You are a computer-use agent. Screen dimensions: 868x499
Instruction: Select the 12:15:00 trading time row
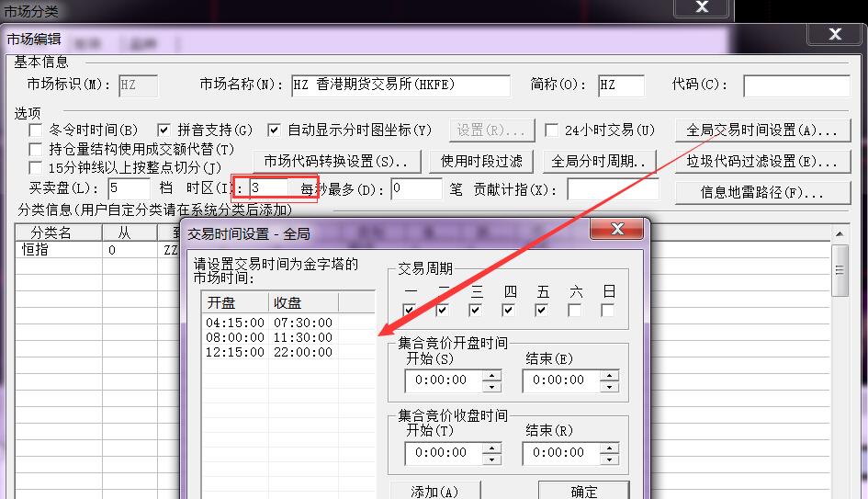pyautogui.click(x=287, y=352)
